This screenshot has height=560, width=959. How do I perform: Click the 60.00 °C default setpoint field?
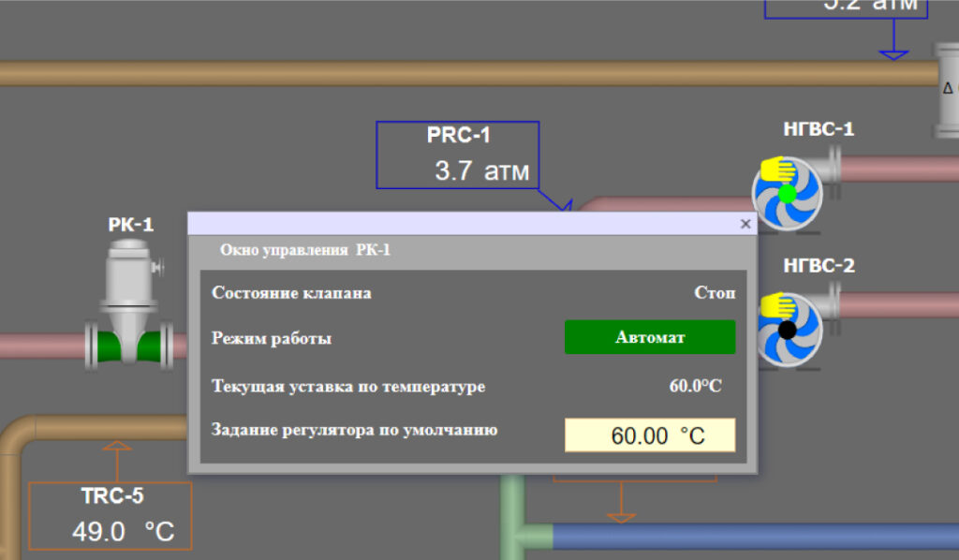(649, 435)
